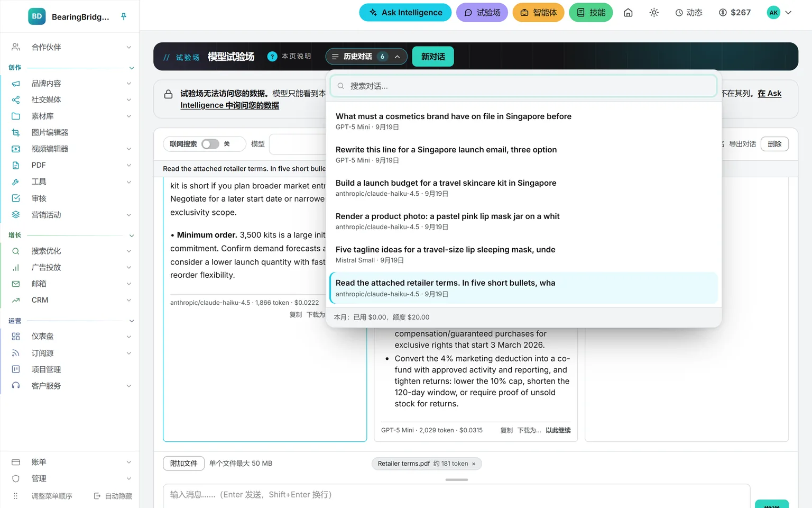Screen dimensions: 812x508
Task: Click the $267 balance indicator
Action: [x=735, y=13]
